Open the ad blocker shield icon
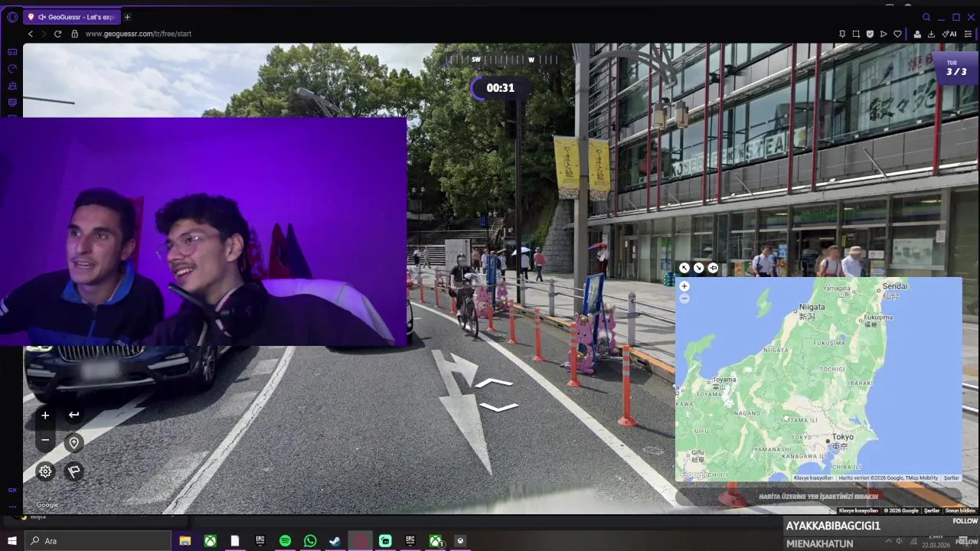The height and width of the screenshot is (551, 980). [x=870, y=34]
